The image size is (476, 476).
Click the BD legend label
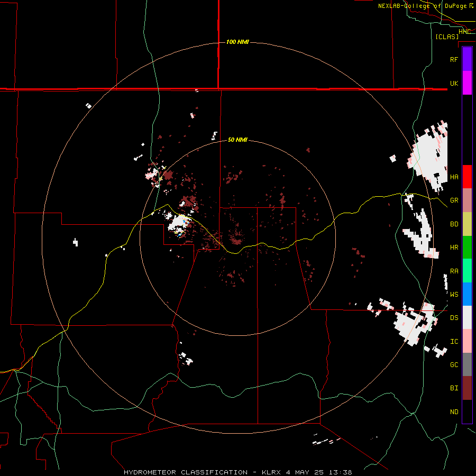point(454,224)
